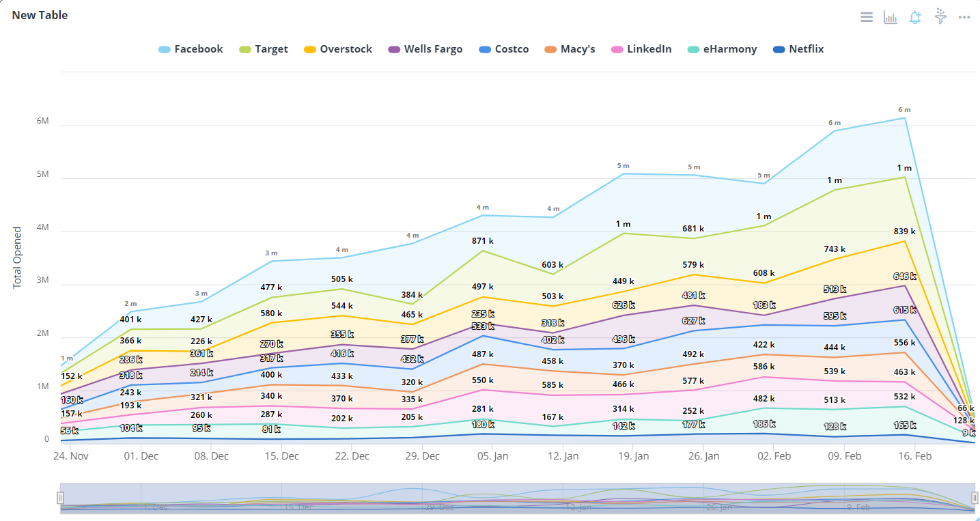
Task: Click left handle of range navigator
Action: tap(60, 498)
